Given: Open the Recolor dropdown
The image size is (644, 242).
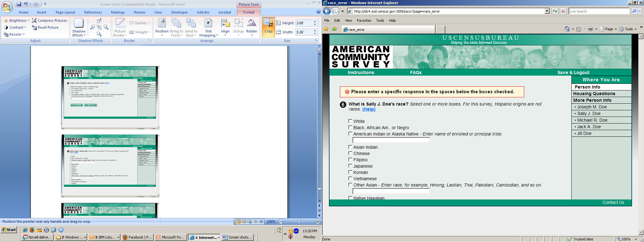Looking at the screenshot, I should [14, 34].
